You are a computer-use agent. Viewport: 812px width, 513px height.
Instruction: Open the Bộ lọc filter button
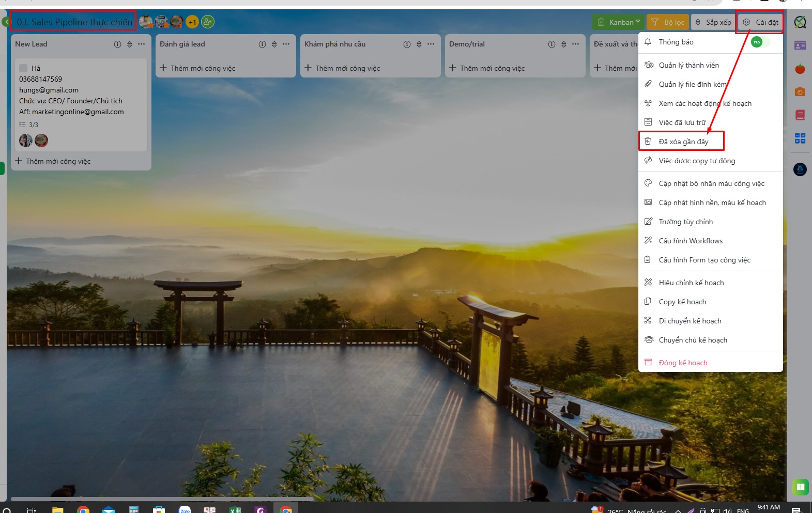coord(668,22)
